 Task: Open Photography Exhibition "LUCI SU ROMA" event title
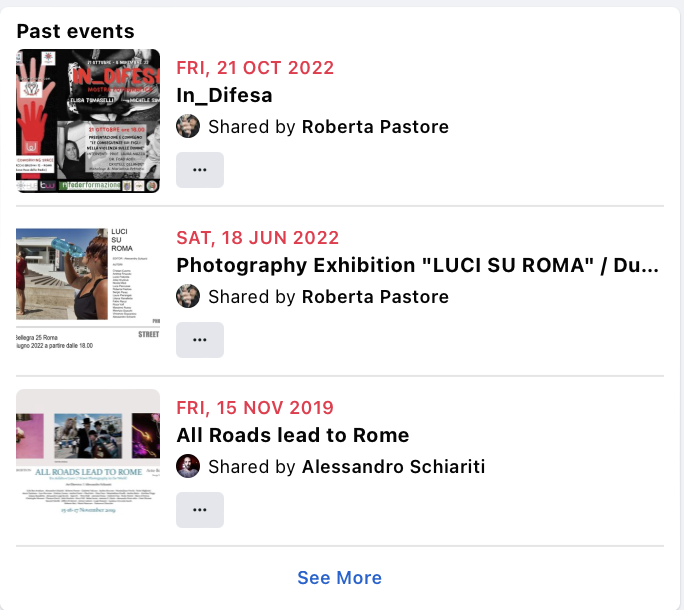(417, 265)
